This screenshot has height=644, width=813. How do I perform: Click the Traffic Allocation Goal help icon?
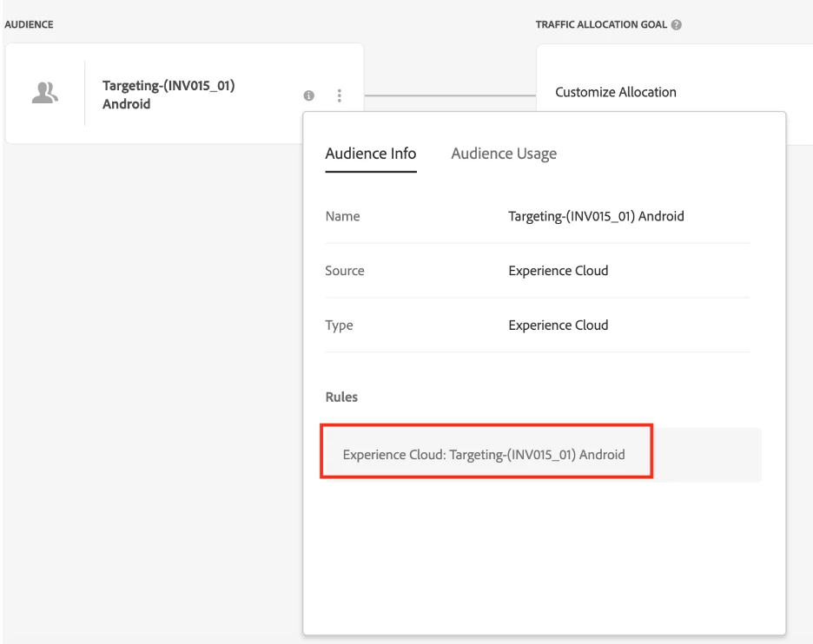(676, 25)
